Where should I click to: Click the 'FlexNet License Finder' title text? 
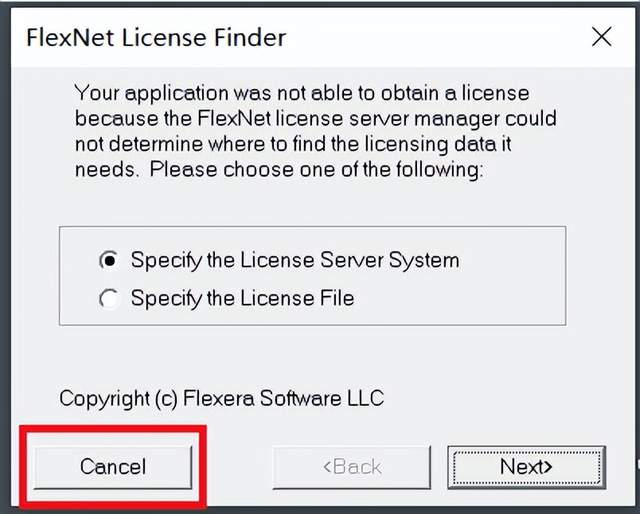(x=155, y=38)
